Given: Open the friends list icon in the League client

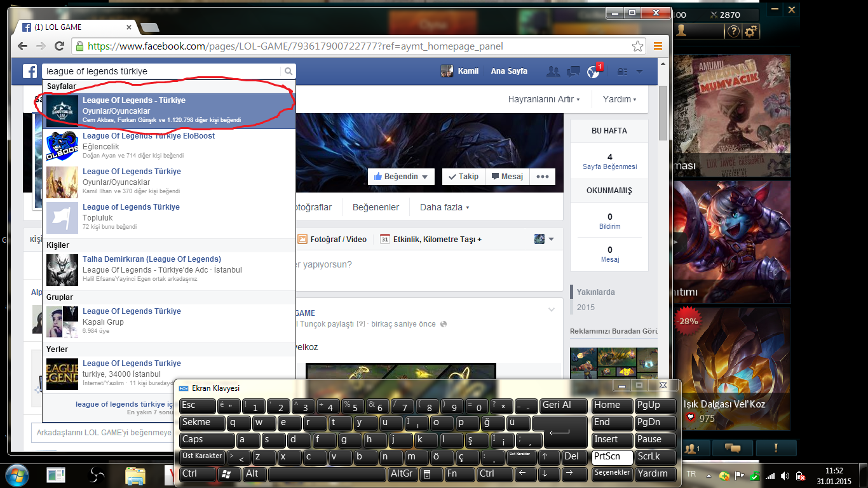Looking at the screenshot, I should click(x=694, y=448).
